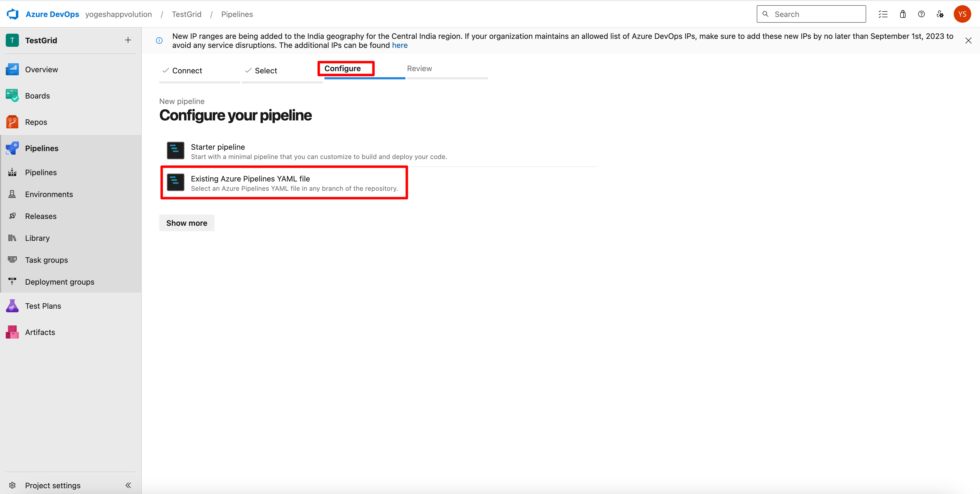Viewport: 980px width, 494px height.
Task: Open the Artifacts package icon
Action: (12, 332)
